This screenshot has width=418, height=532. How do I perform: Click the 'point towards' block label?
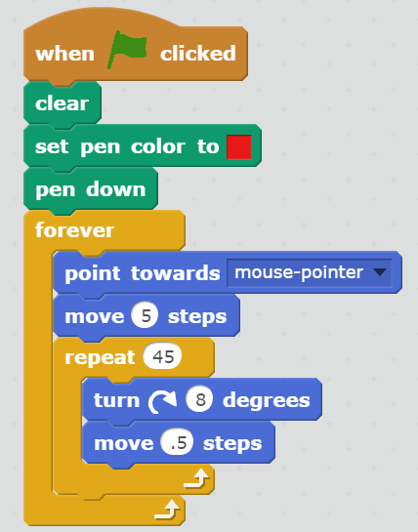click(x=143, y=273)
